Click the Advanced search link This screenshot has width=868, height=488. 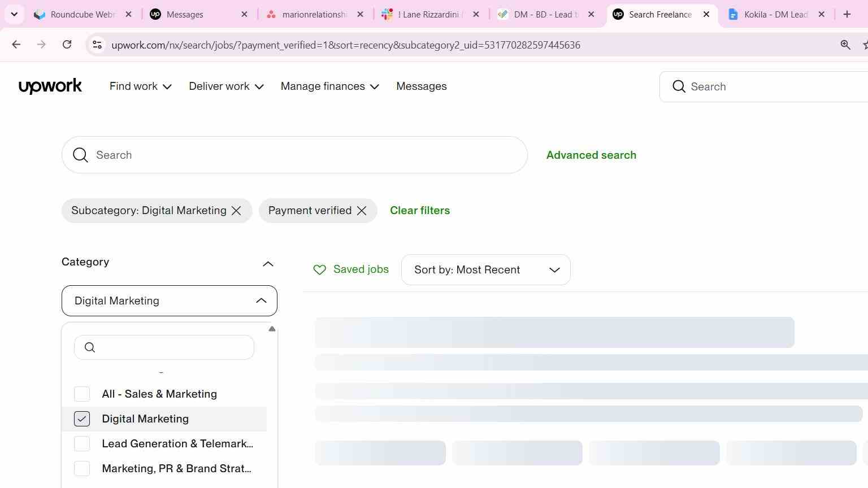pos(591,155)
